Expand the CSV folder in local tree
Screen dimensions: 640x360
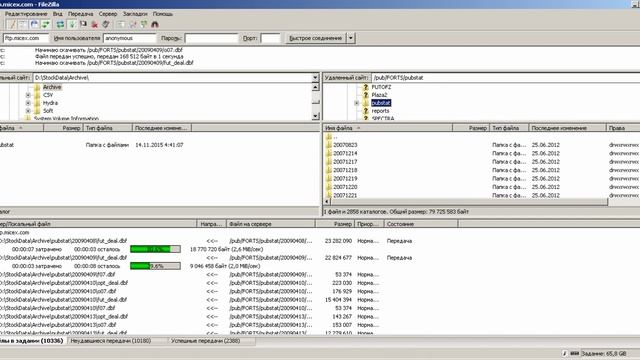(28, 95)
